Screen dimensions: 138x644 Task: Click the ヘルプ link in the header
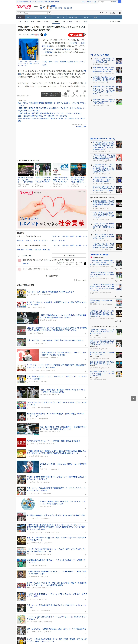tap(94, 2)
